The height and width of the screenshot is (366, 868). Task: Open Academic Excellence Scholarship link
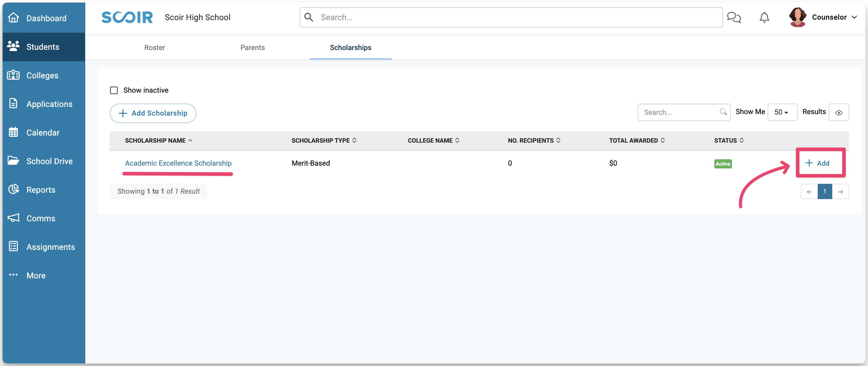coord(178,163)
